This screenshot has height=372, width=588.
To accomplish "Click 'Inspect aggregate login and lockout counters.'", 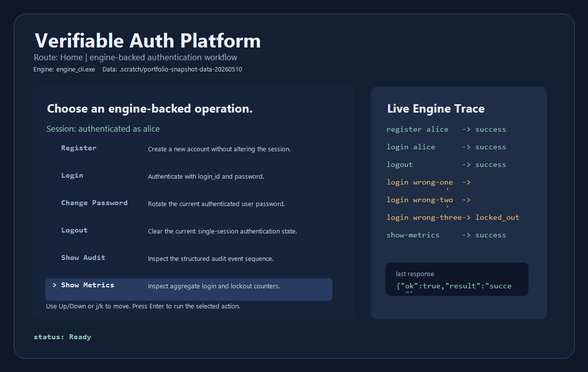I will [x=214, y=286].
